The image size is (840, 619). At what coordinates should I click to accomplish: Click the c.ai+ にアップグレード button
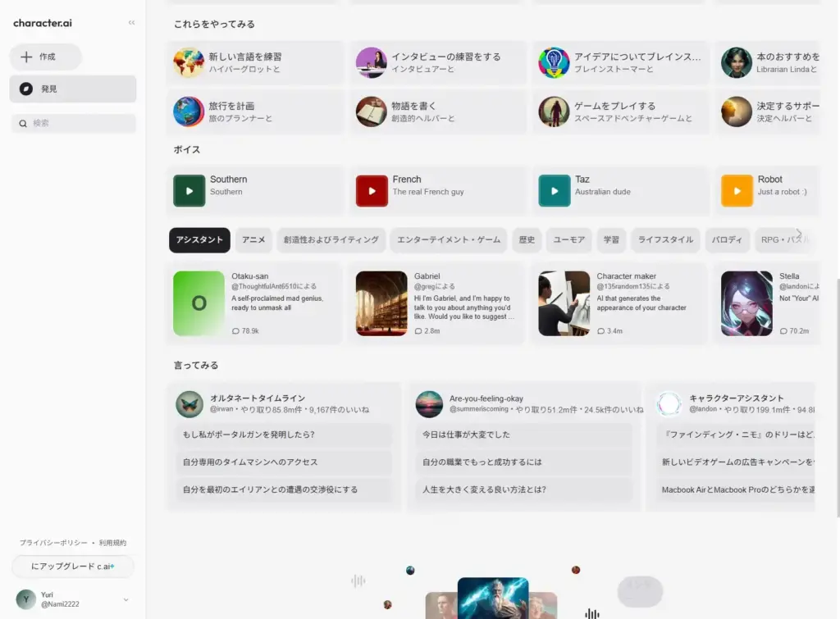pos(72,566)
